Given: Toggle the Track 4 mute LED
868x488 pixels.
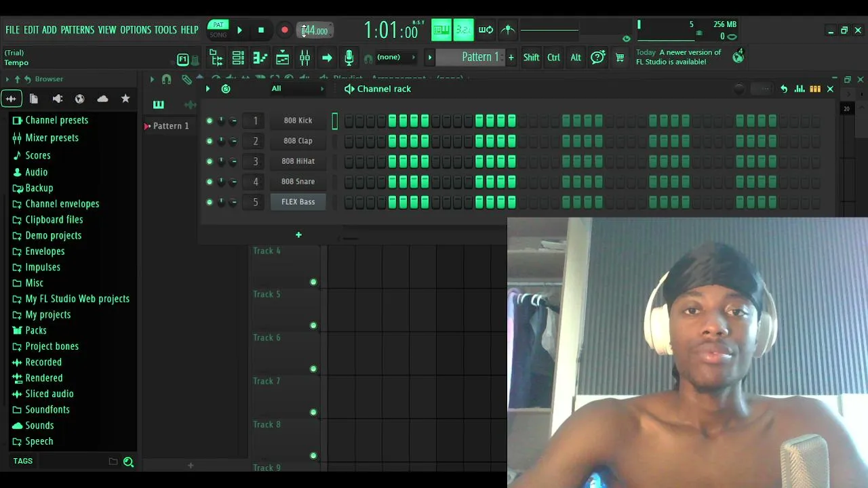Looking at the screenshot, I should [313, 282].
